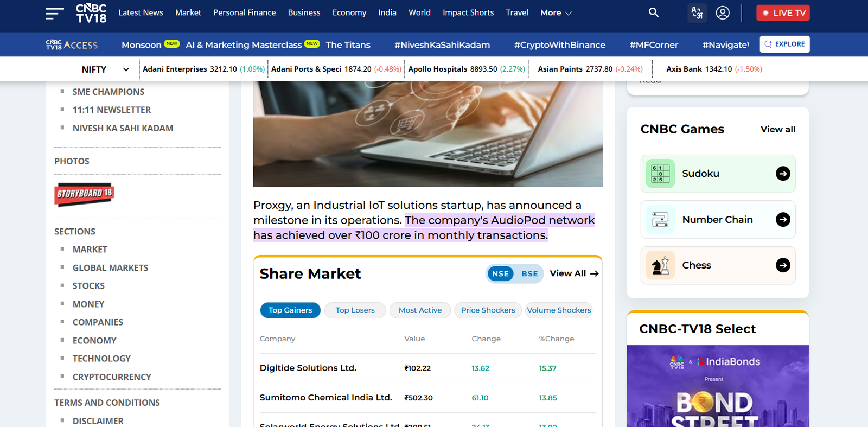This screenshot has width=868, height=427.
Task: Click the Sudoku arrow button
Action: tap(783, 174)
